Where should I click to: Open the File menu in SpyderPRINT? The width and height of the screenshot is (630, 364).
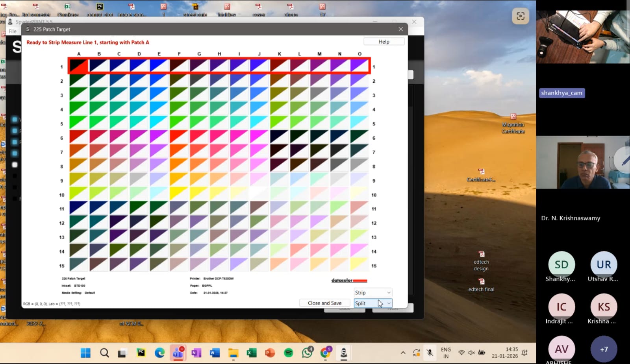click(13, 31)
